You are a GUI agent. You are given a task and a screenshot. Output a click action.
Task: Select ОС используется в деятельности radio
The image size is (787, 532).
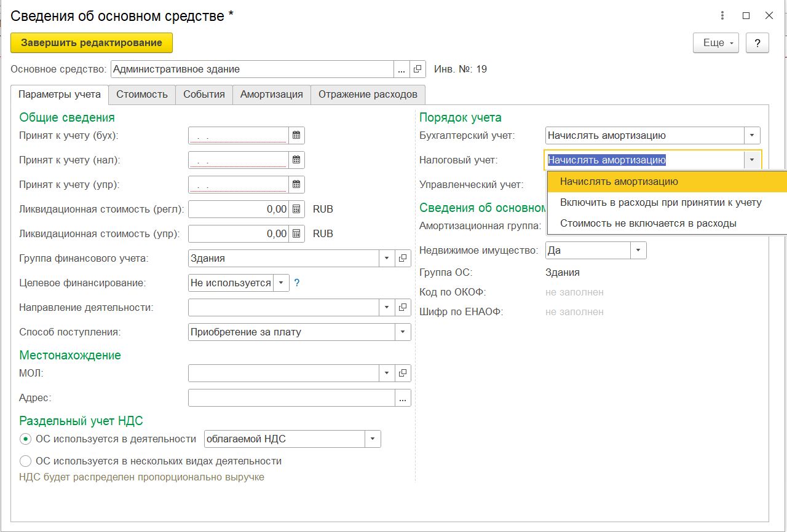[x=25, y=439]
